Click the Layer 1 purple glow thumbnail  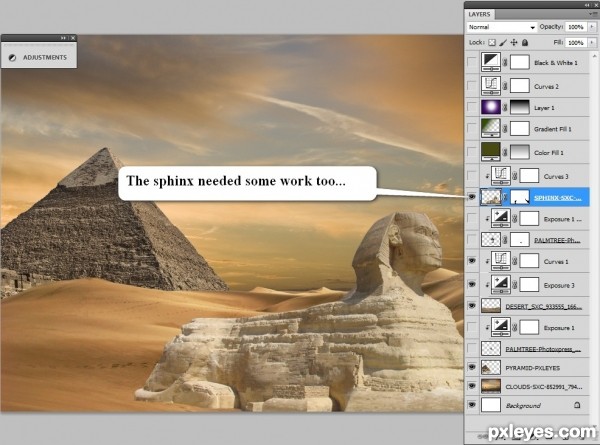(x=491, y=107)
